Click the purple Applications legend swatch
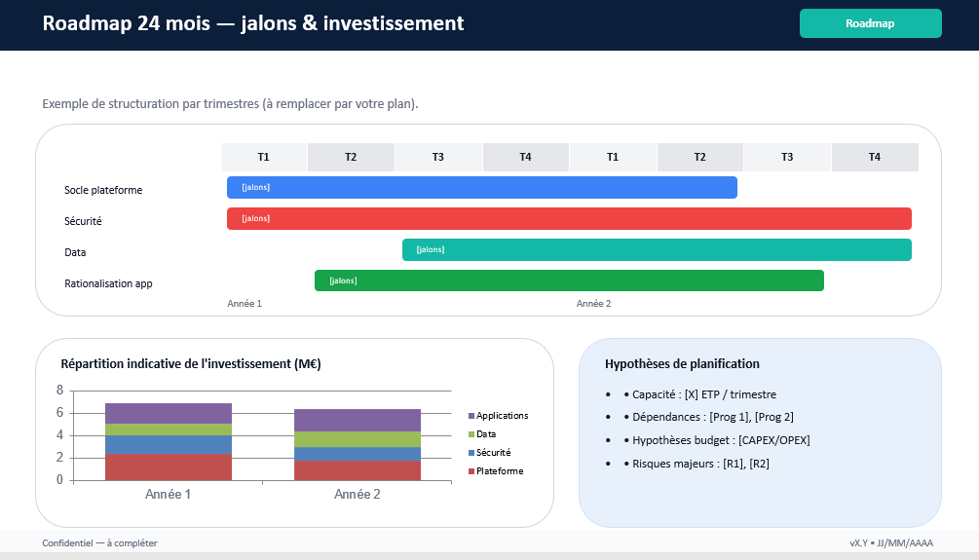979x560 pixels. coord(471,416)
